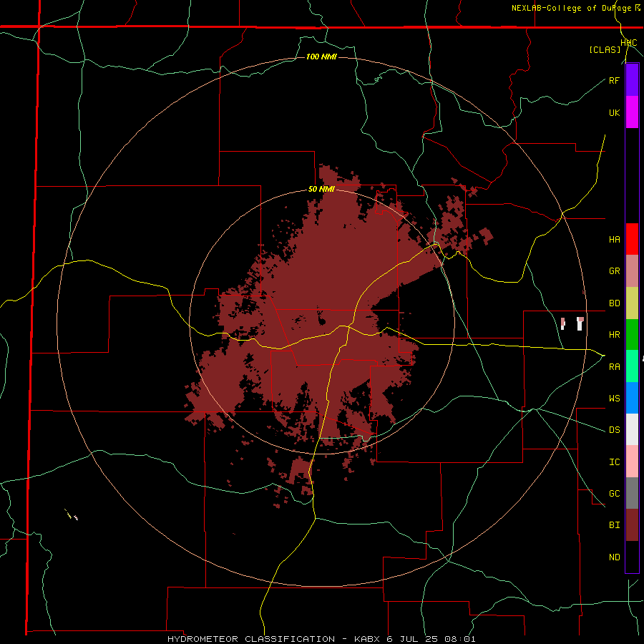Click the 50 NMI range ring label
The height and width of the screenshot is (644, 644).
point(321,190)
